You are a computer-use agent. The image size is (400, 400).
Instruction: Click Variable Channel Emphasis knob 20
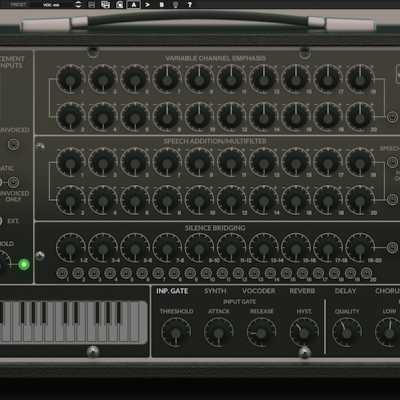[x=360, y=117]
